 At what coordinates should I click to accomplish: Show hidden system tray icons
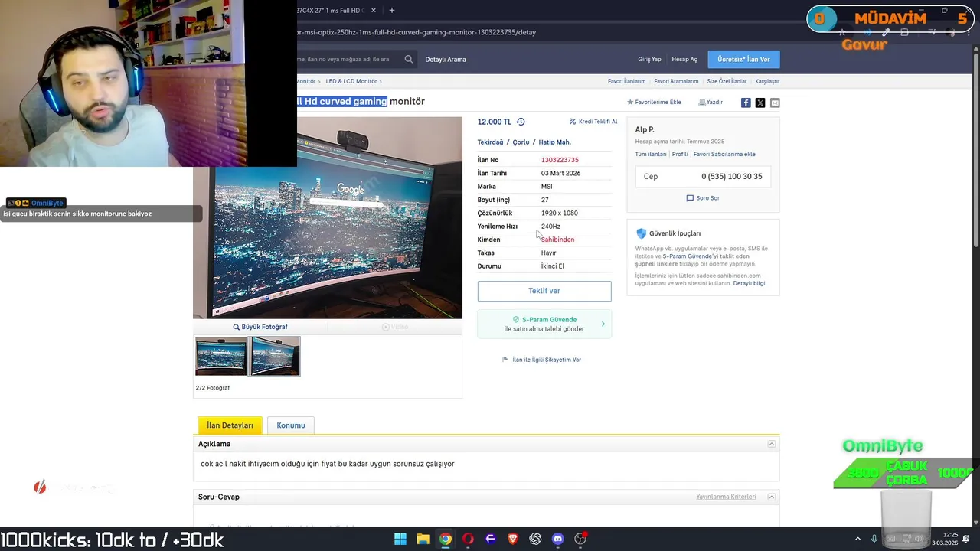click(857, 539)
